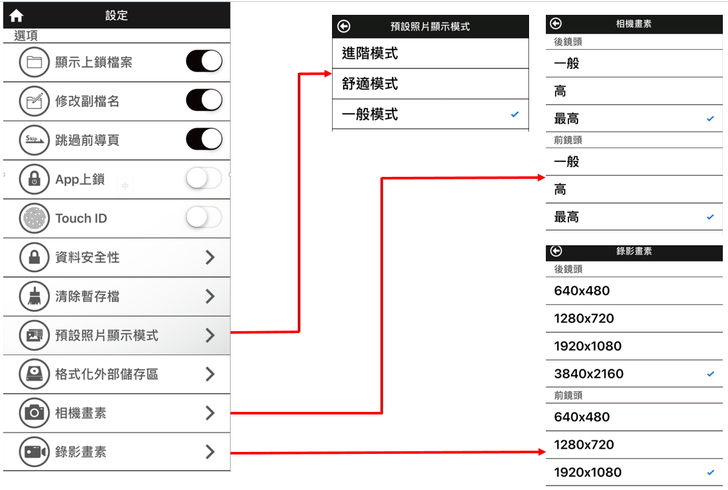Click the 格式化外部儲存區 label
This screenshot has height=490, width=728.
(107, 374)
